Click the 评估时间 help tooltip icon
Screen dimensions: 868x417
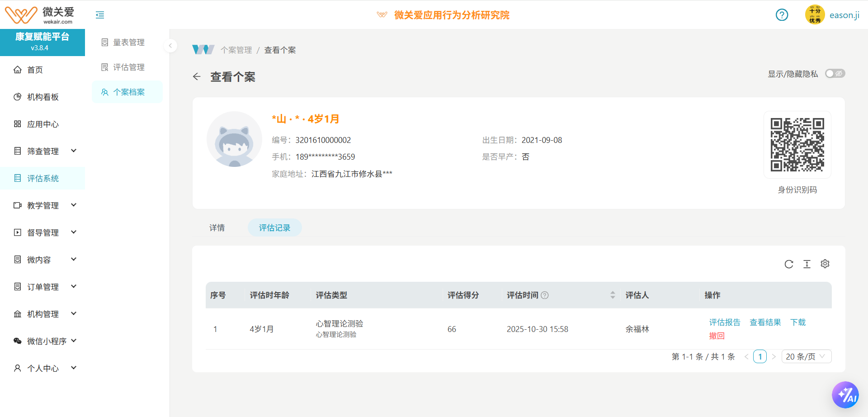545,295
